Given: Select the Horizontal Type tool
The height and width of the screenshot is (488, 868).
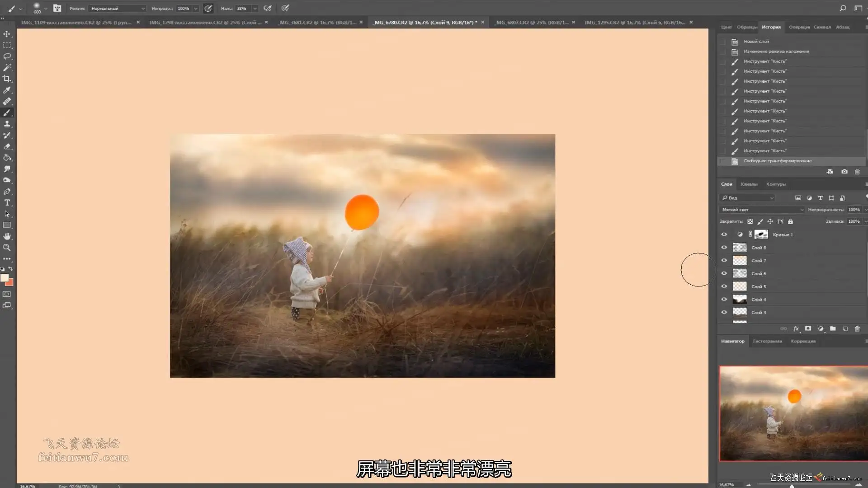Looking at the screenshot, I should [x=7, y=202].
